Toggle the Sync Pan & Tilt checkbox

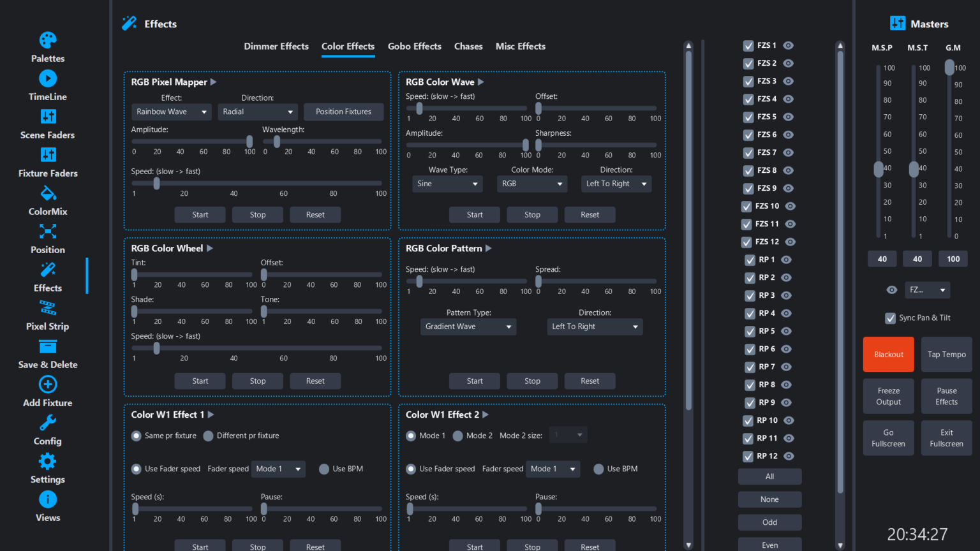pyautogui.click(x=890, y=318)
